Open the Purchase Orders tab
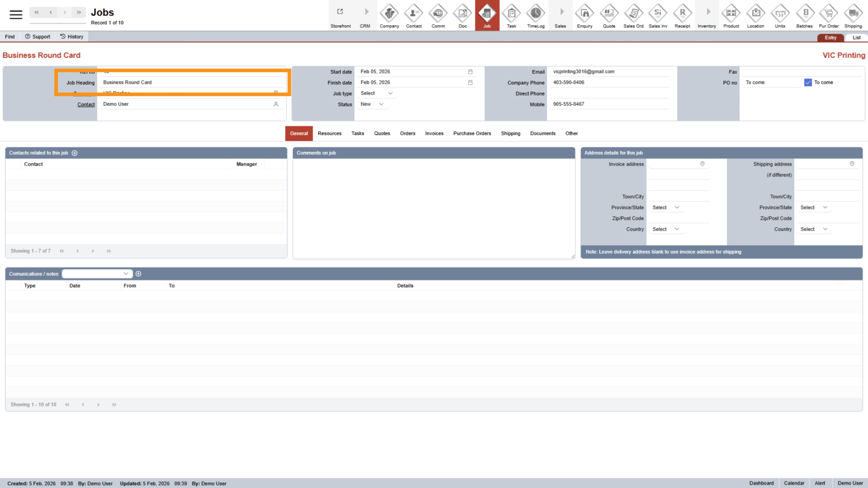 [x=472, y=133]
